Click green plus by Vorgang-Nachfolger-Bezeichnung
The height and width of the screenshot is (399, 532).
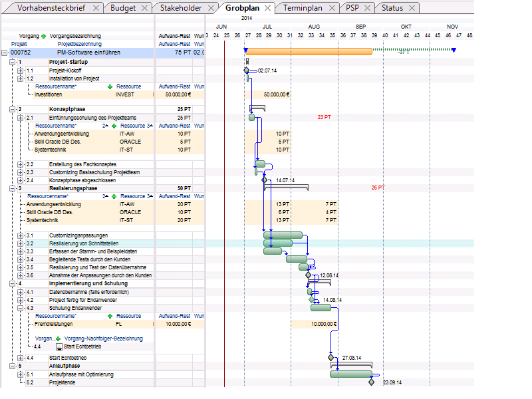59,338
